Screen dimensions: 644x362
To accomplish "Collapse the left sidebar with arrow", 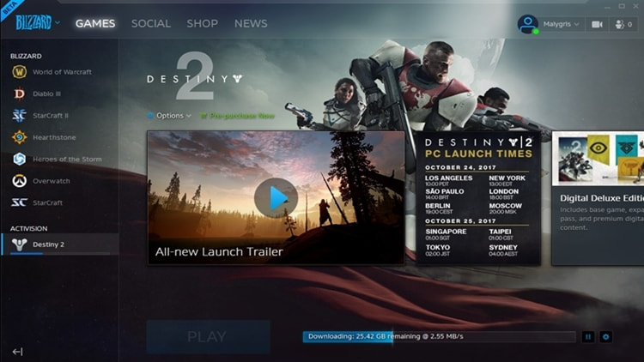I will point(17,351).
